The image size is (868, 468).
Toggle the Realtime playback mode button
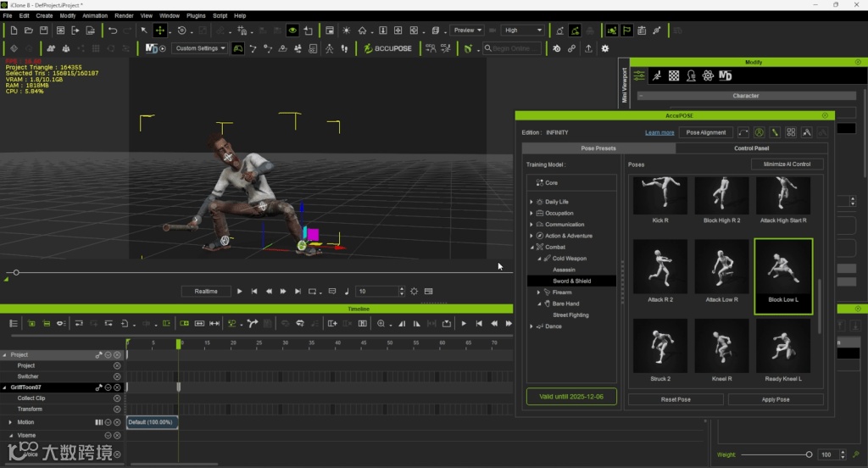(206, 291)
